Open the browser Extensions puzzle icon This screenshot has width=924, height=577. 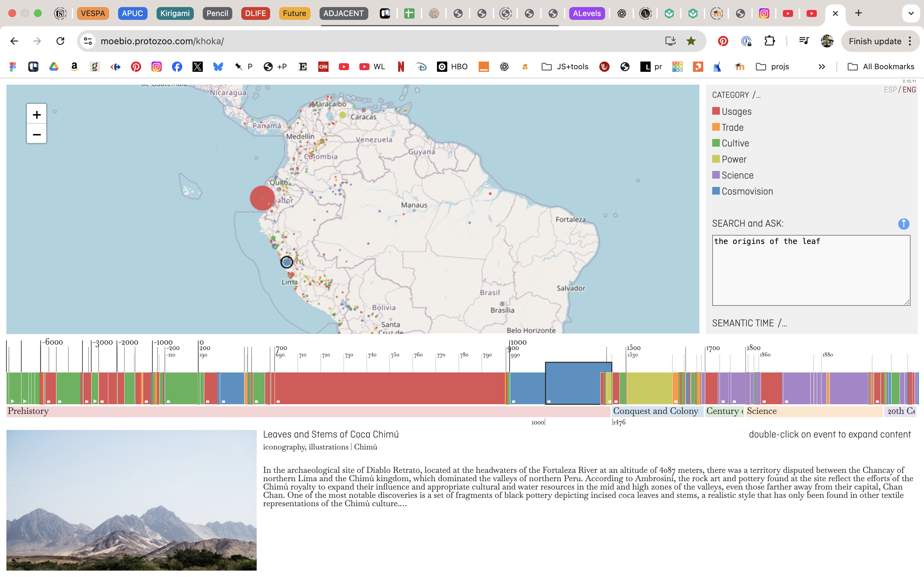(769, 41)
